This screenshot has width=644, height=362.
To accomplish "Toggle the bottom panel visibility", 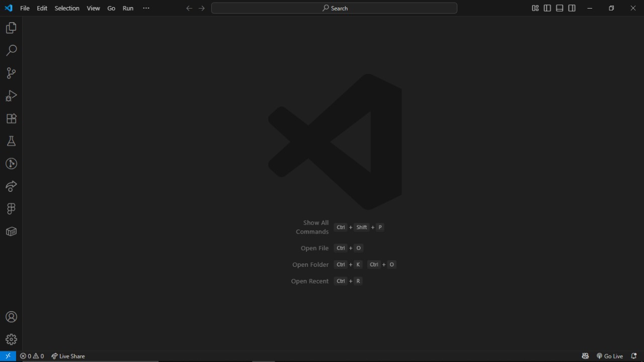I will [x=559, y=8].
